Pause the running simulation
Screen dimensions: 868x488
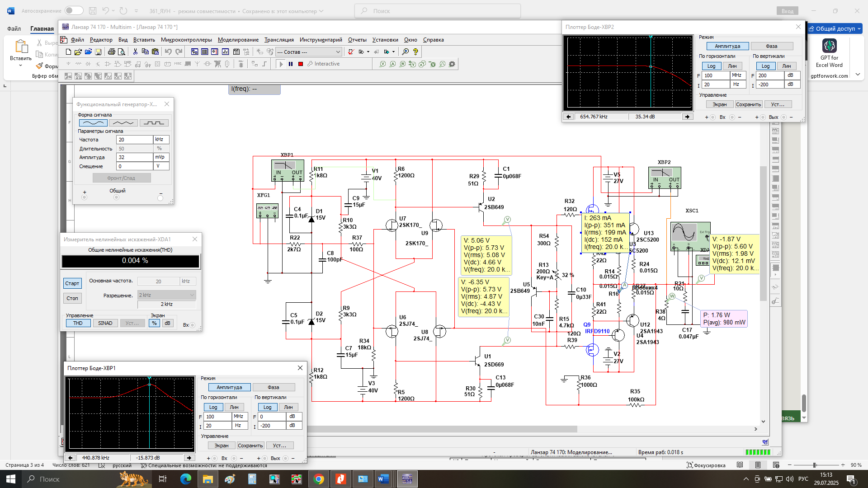(291, 64)
